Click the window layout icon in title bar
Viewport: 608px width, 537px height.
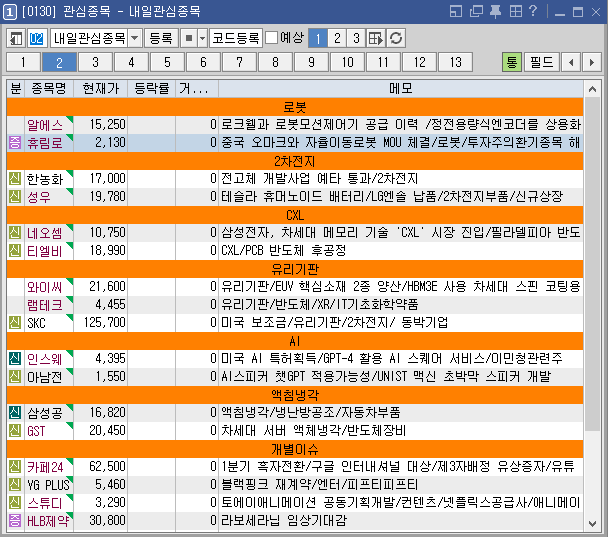[x=456, y=11]
